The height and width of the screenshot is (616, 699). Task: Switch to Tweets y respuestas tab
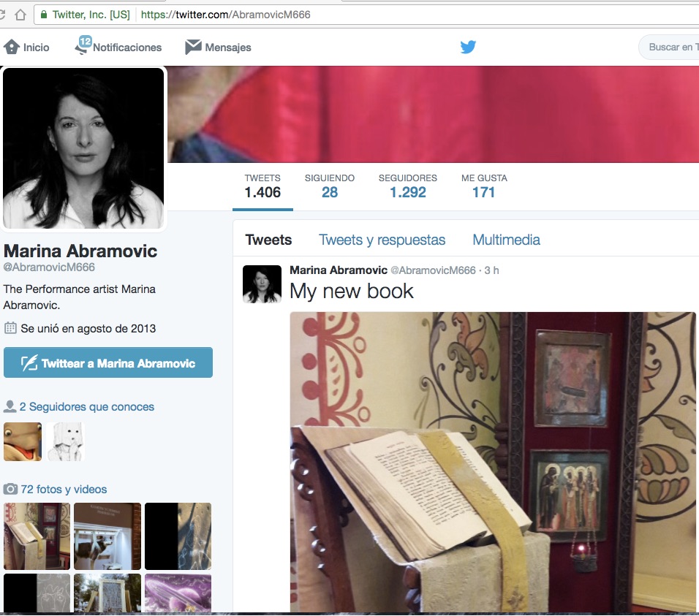382,240
